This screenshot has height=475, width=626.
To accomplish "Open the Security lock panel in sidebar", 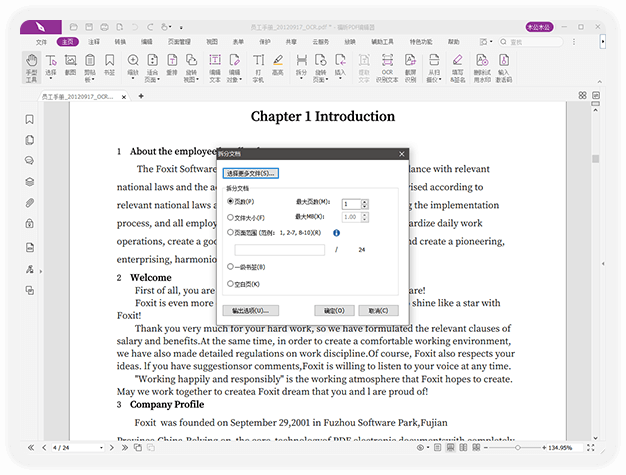I will 30,223.
